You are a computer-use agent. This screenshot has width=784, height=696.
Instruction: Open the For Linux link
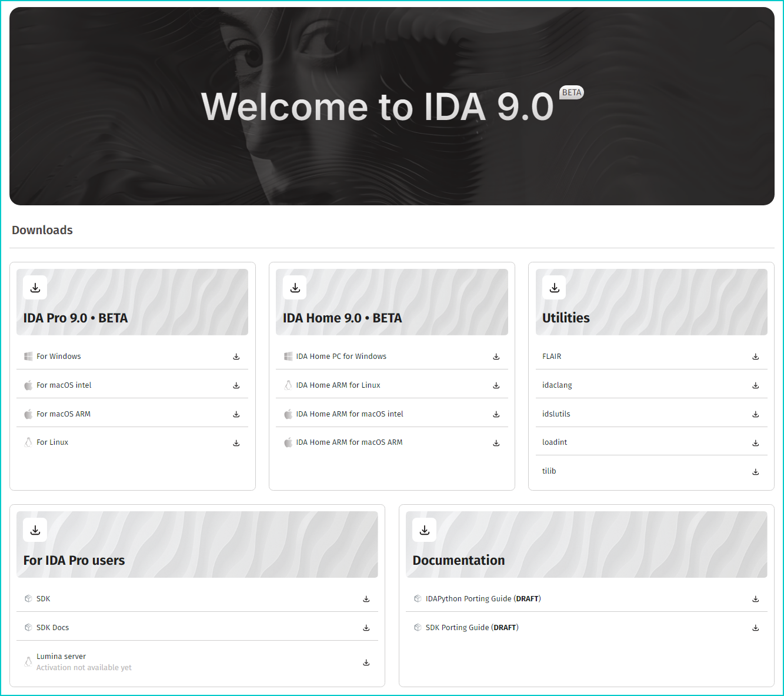[52, 442]
